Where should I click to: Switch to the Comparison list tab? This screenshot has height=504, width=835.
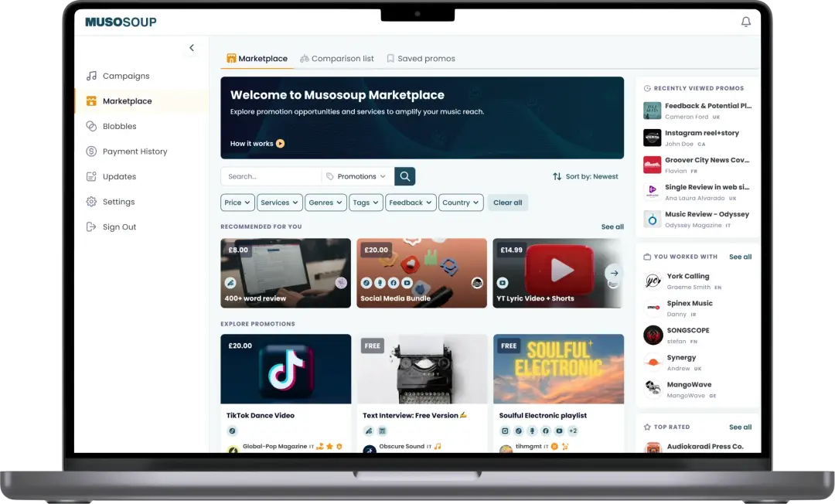click(x=337, y=59)
